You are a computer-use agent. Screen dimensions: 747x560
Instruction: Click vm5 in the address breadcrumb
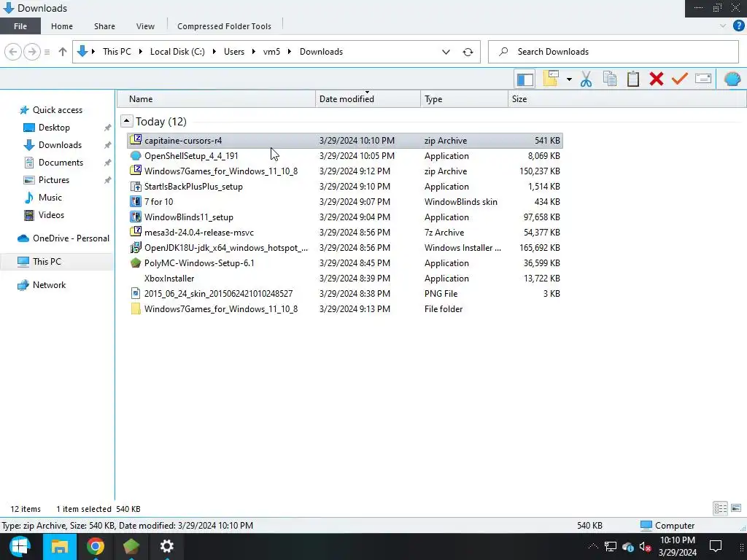[271, 52]
